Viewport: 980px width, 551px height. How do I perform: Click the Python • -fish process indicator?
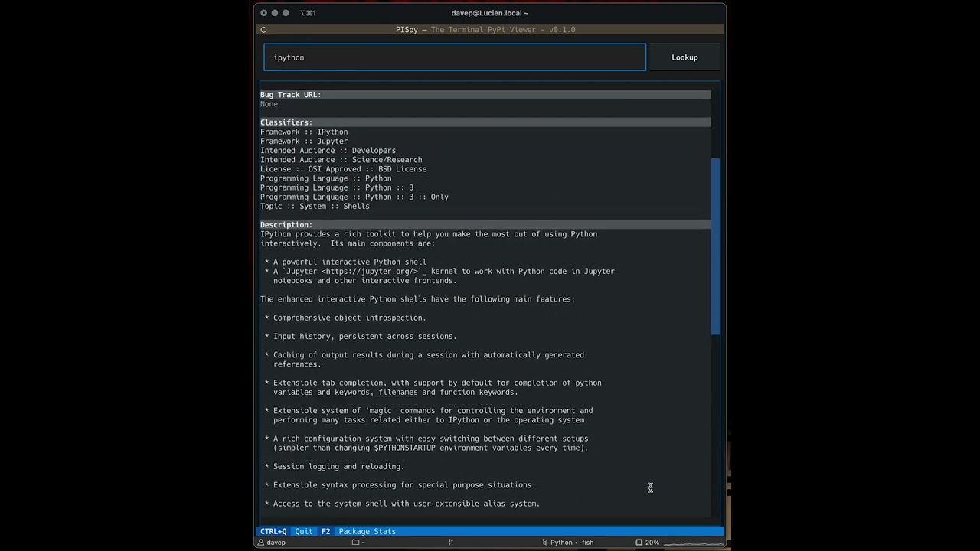567,543
